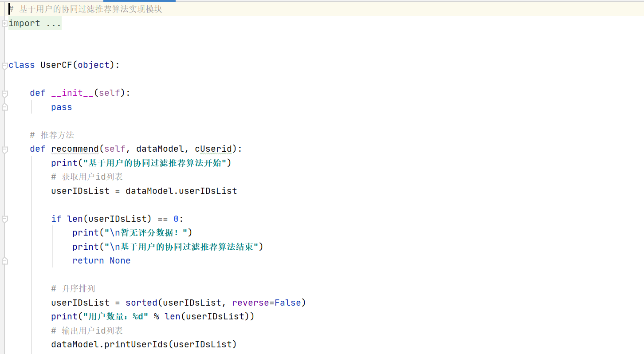
Task: Click the line "dataModel.printUserIds(userIDsList)"
Action: (x=144, y=344)
